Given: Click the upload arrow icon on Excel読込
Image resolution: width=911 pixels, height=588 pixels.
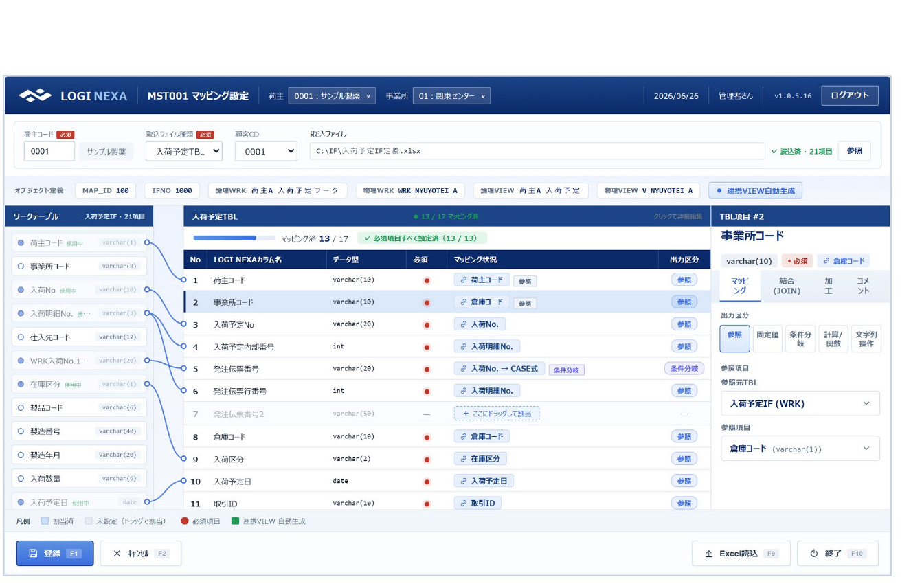Looking at the screenshot, I should point(709,553).
